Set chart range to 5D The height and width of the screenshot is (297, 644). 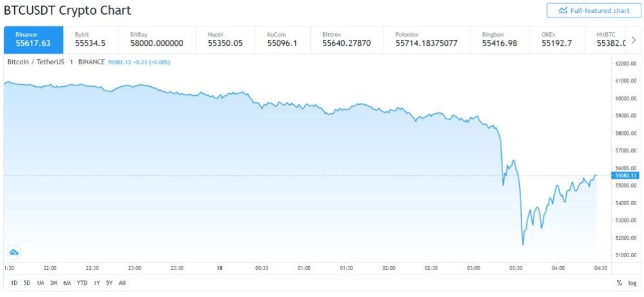[27, 283]
